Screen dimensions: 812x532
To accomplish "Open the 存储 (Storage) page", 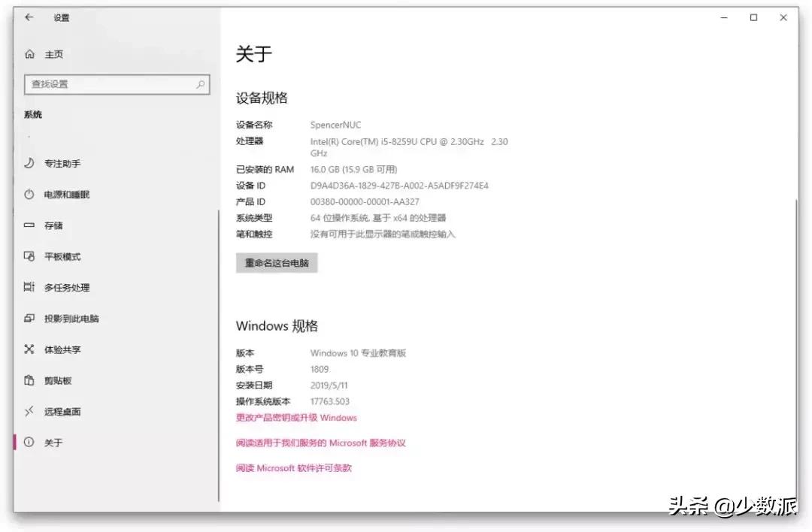I will pyautogui.click(x=52, y=225).
